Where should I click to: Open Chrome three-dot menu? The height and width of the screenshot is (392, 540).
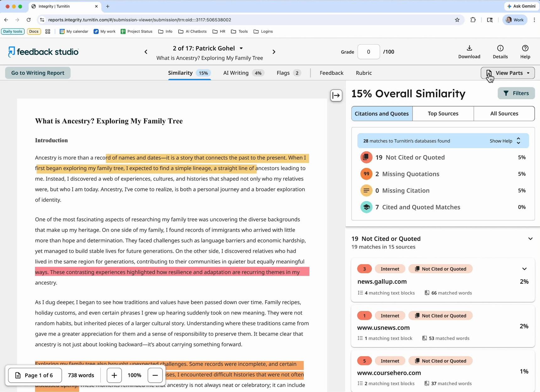click(534, 20)
